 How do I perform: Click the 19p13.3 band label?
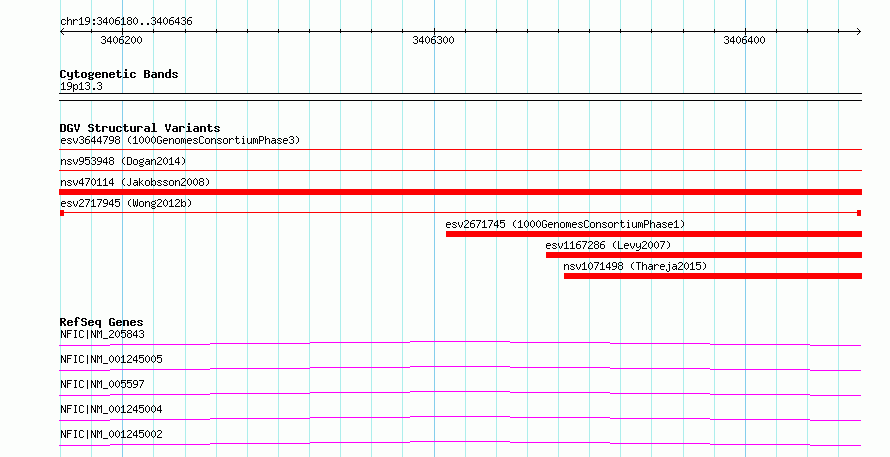pyautogui.click(x=81, y=86)
